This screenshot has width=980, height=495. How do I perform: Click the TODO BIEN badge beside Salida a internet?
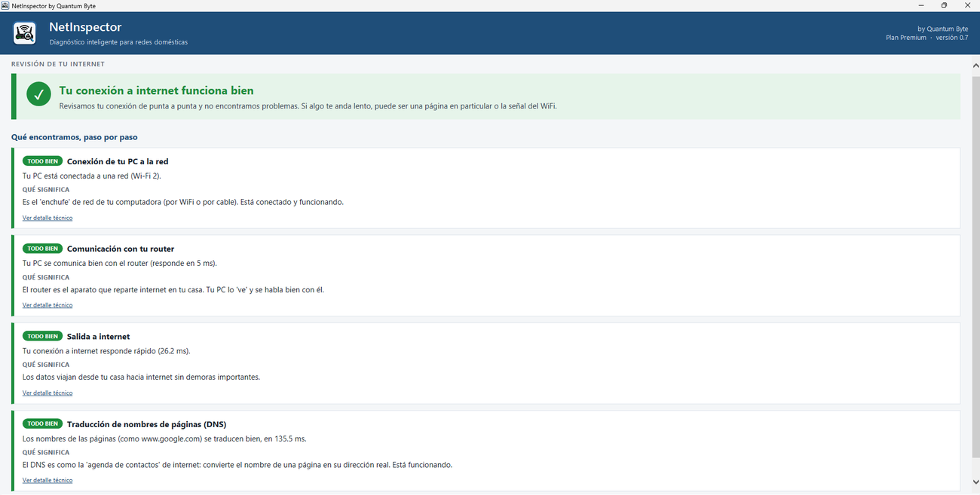(x=43, y=336)
